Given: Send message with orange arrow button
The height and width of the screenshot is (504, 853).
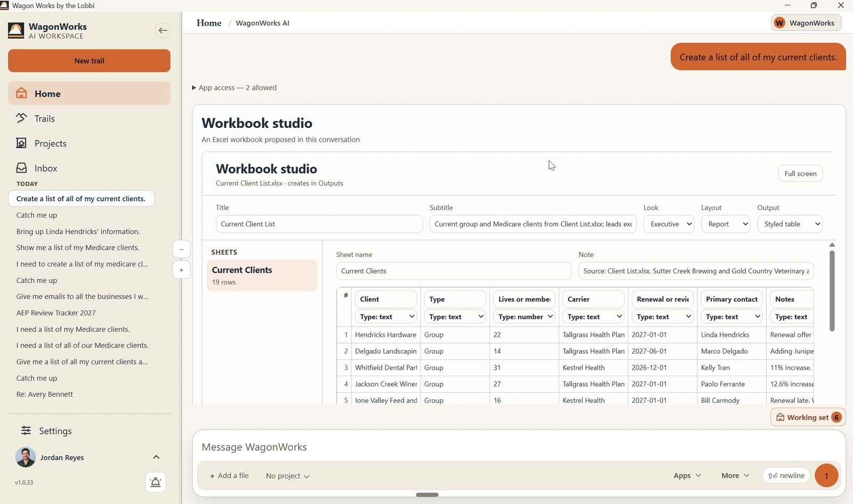Looking at the screenshot, I should (826, 475).
